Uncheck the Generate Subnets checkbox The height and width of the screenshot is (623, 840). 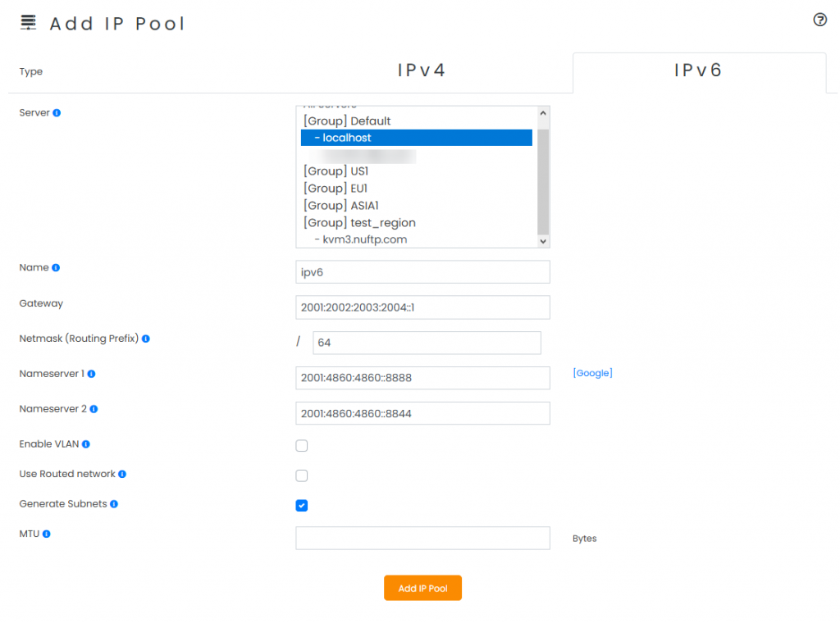pos(302,506)
